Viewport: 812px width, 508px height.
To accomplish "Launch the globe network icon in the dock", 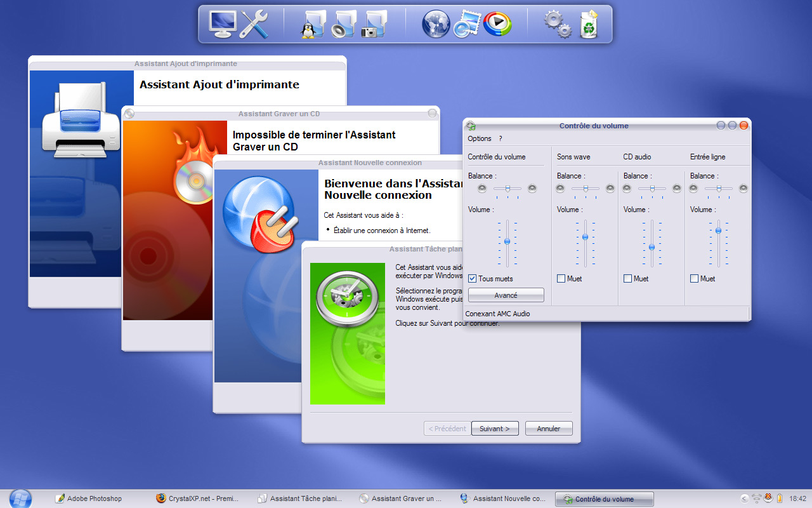I will (436, 24).
